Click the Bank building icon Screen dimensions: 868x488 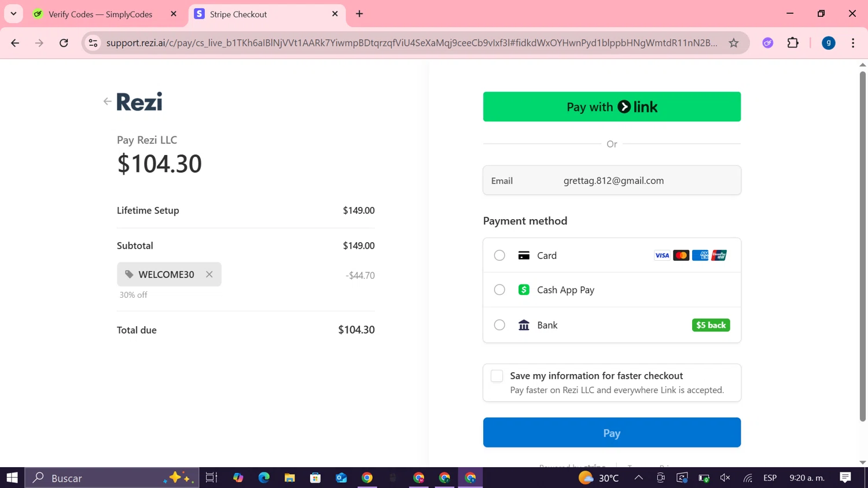[524, 325]
